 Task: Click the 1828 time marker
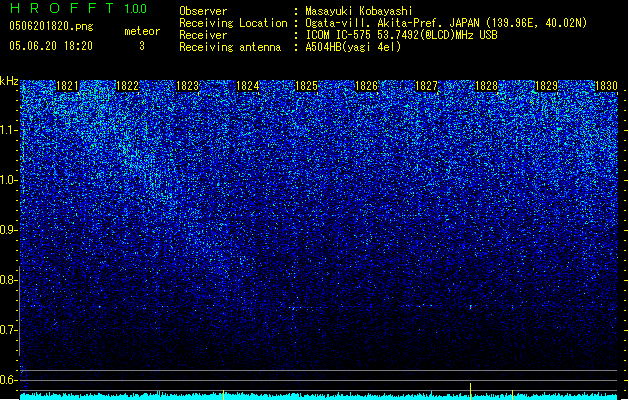[x=486, y=86]
